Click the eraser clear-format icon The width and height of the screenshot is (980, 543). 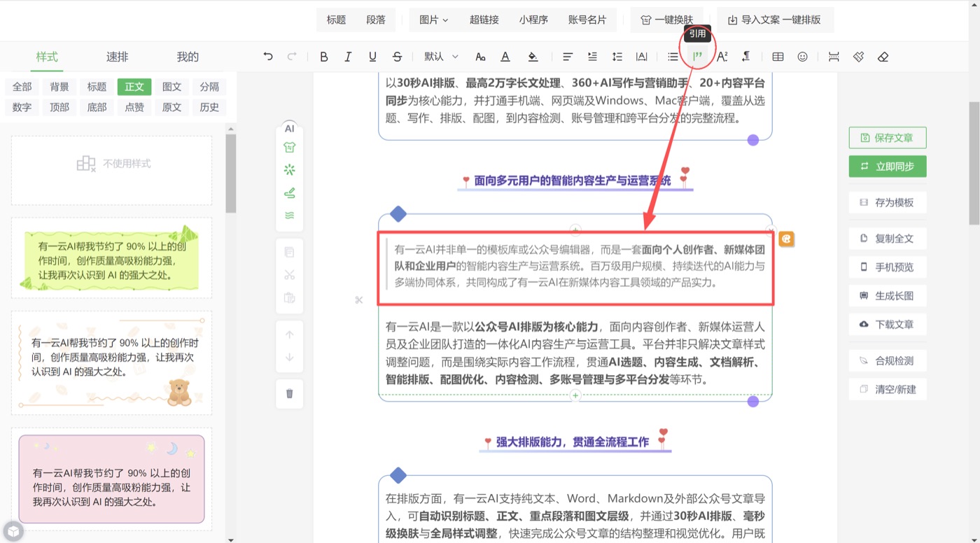pos(883,57)
